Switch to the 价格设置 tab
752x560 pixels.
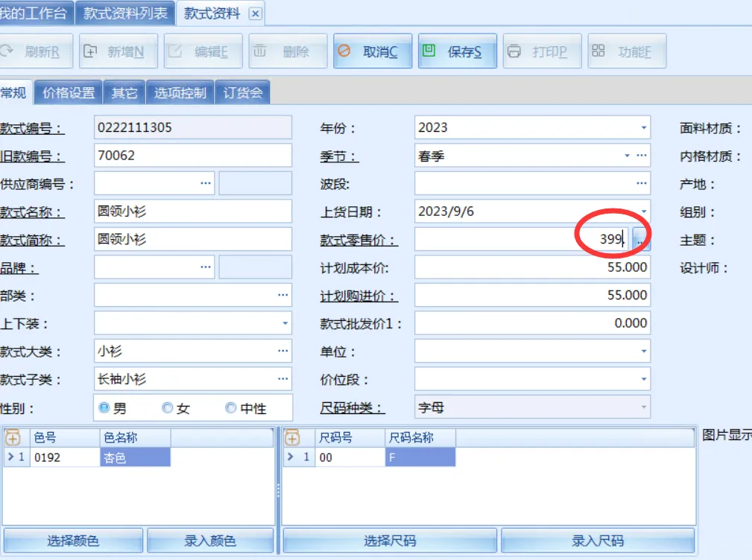coord(69,93)
